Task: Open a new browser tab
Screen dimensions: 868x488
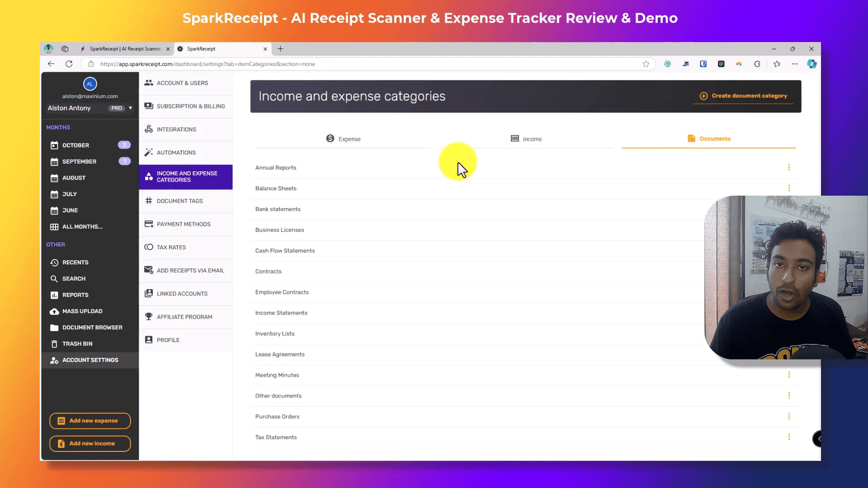Action: 280,49
